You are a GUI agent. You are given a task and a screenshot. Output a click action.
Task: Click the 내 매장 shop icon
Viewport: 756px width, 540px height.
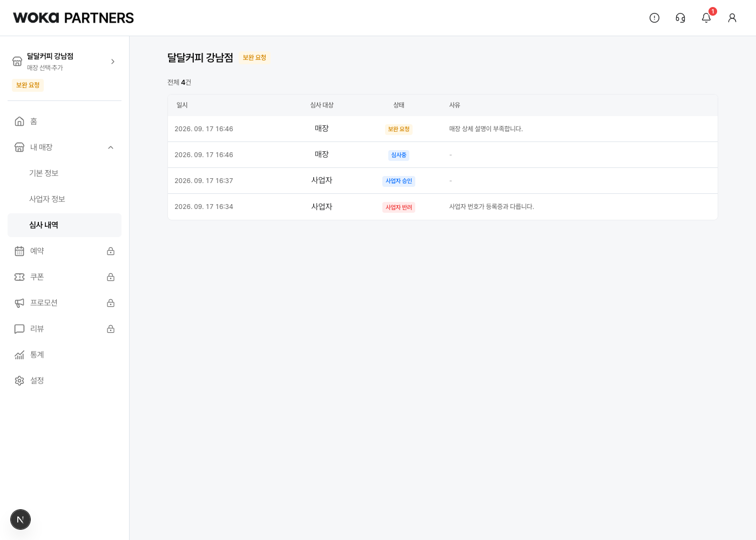click(19, 147)
